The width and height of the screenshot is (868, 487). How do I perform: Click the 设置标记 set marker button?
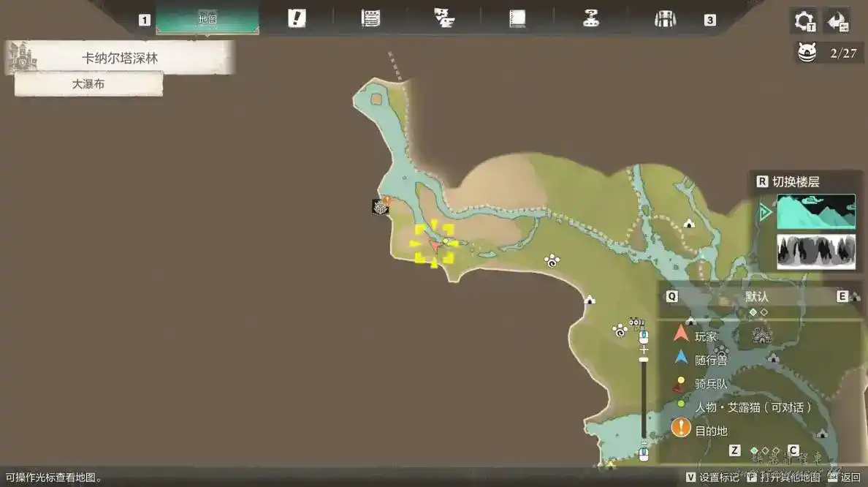(x=712, y=477)
